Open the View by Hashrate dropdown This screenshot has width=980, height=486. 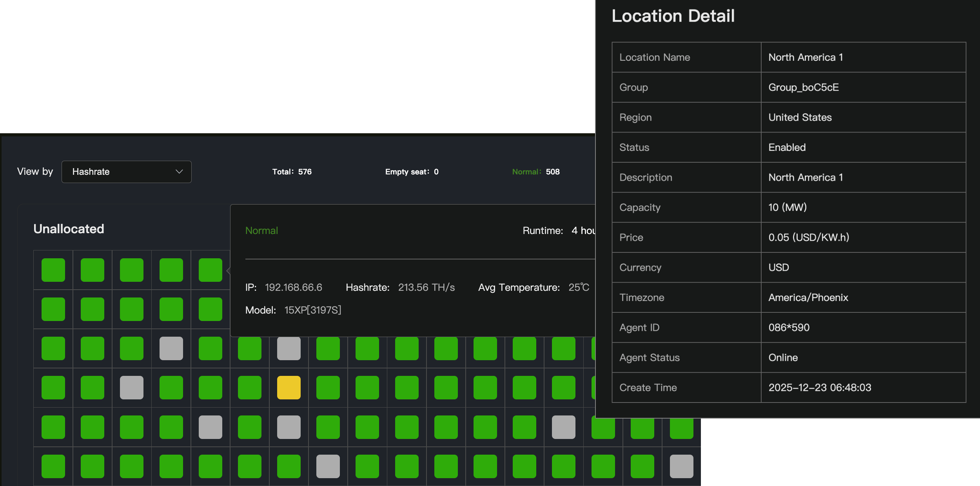pos(126,172)
